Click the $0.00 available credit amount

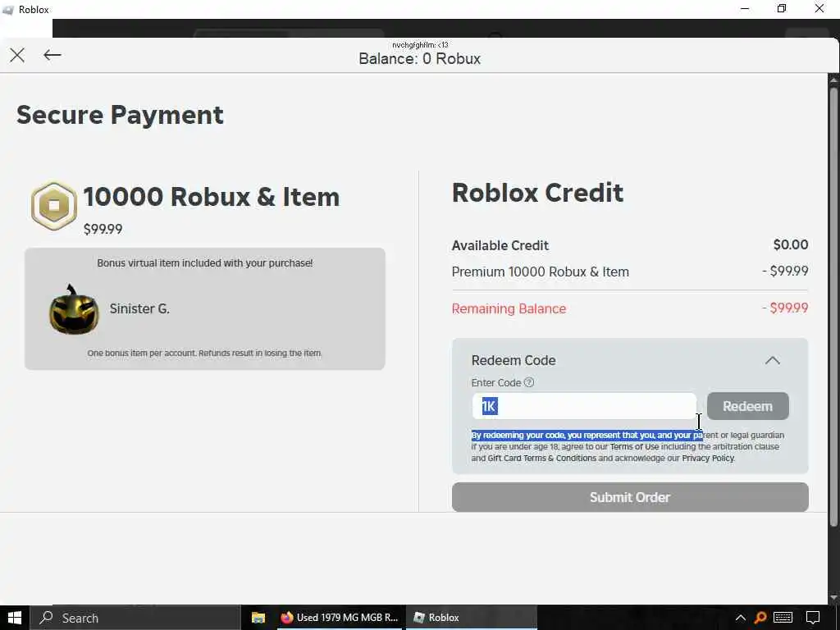tap(791, 244)
